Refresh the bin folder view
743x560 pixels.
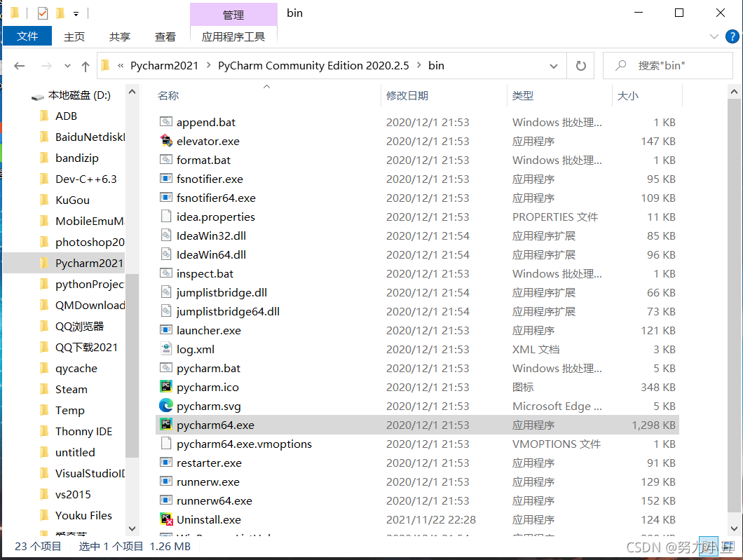[581, 66]
